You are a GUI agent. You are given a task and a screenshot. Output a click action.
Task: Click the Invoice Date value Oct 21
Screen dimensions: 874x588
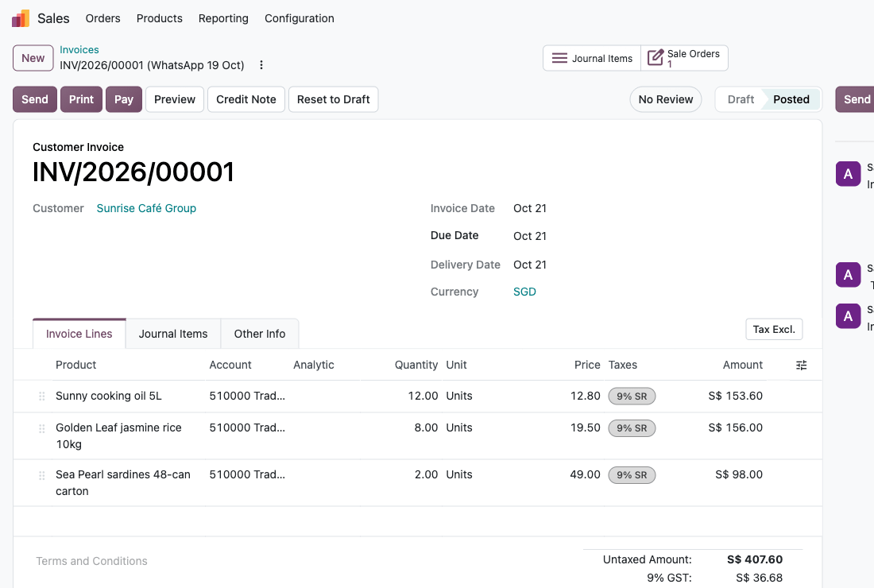point(529,208)
